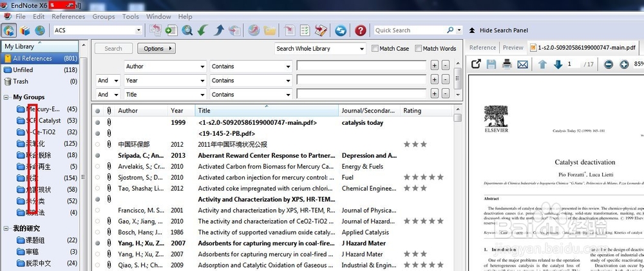Collapse the 我的研究 group set
This screenshot has width=644, height=271.
(6, 229)
